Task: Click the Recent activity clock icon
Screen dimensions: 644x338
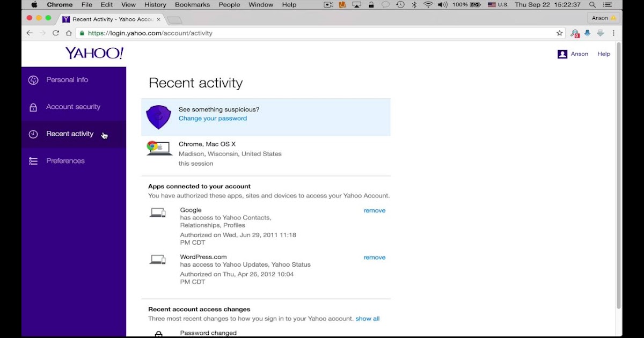Action: [33, 134]
